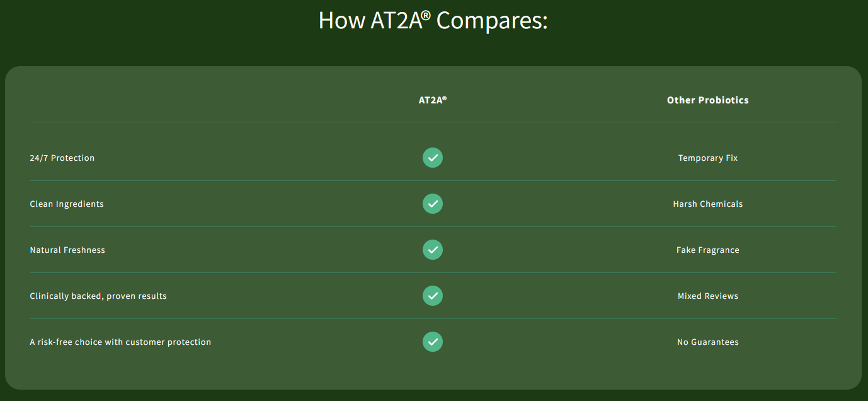Click the Mixed Reviews cell

click(707, 296)
